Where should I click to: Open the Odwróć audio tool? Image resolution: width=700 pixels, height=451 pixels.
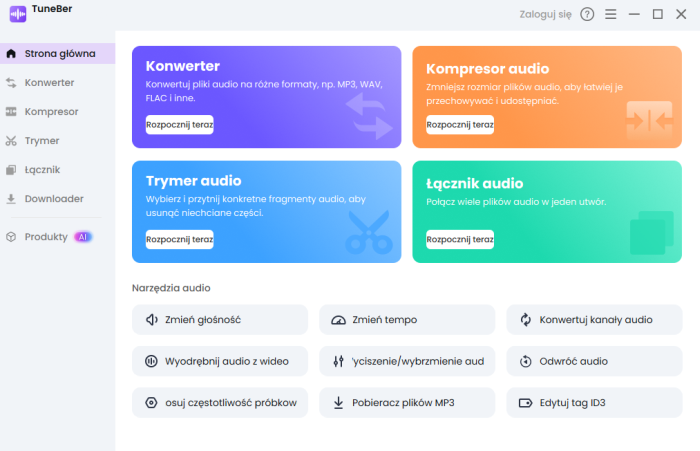click(x=594, y=361)
